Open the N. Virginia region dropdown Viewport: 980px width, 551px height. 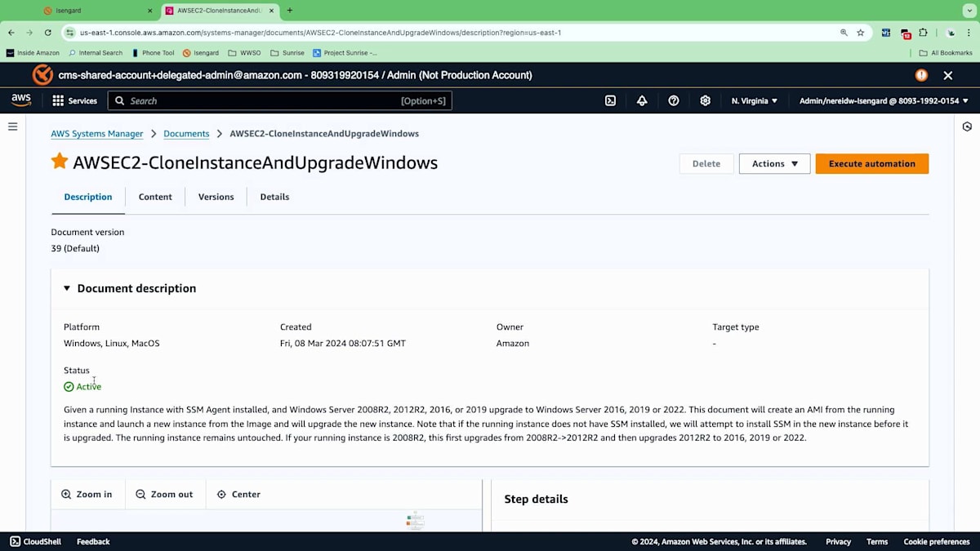pos(755,100)
